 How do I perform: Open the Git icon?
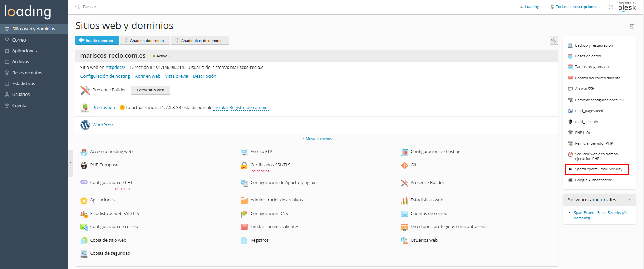(404, 165)
